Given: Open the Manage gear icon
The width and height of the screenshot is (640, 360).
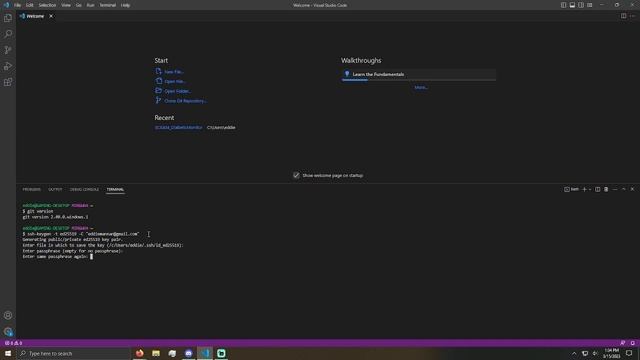Looking at the screenshot, I should click(8, 331).
